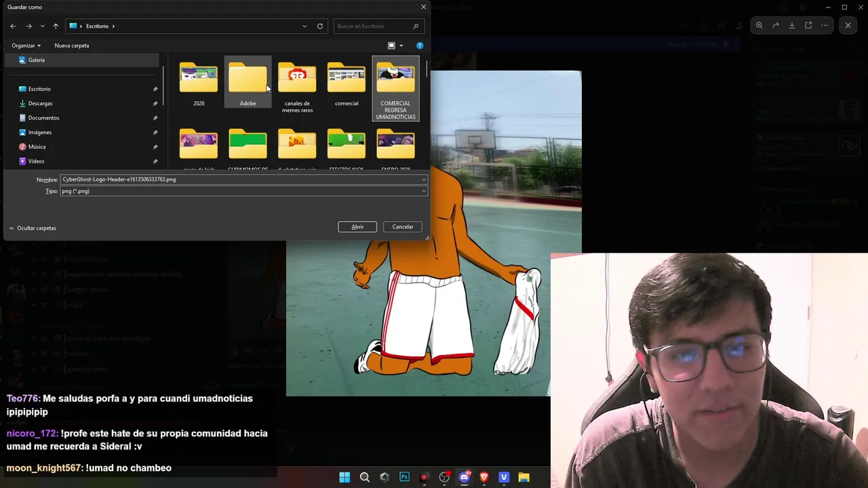Refresh the Escritorio folder view
Viewport: 868px width, 488px height.
pos(320,26)
